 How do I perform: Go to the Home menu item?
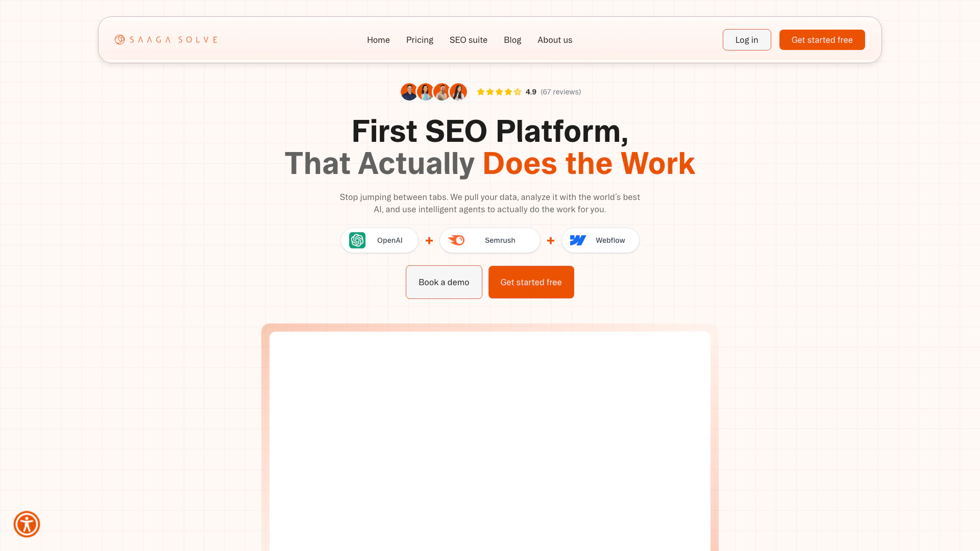click(378, 40)
